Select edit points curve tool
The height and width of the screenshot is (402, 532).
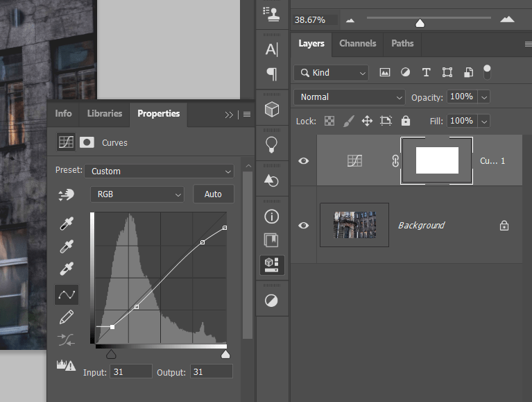[67, 294]
